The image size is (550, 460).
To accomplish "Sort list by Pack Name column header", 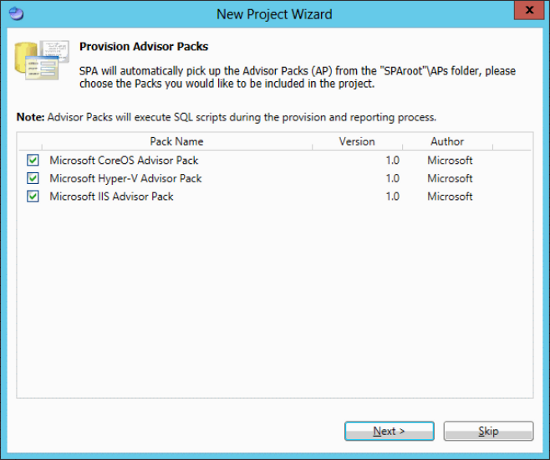I will coord(177,141).
